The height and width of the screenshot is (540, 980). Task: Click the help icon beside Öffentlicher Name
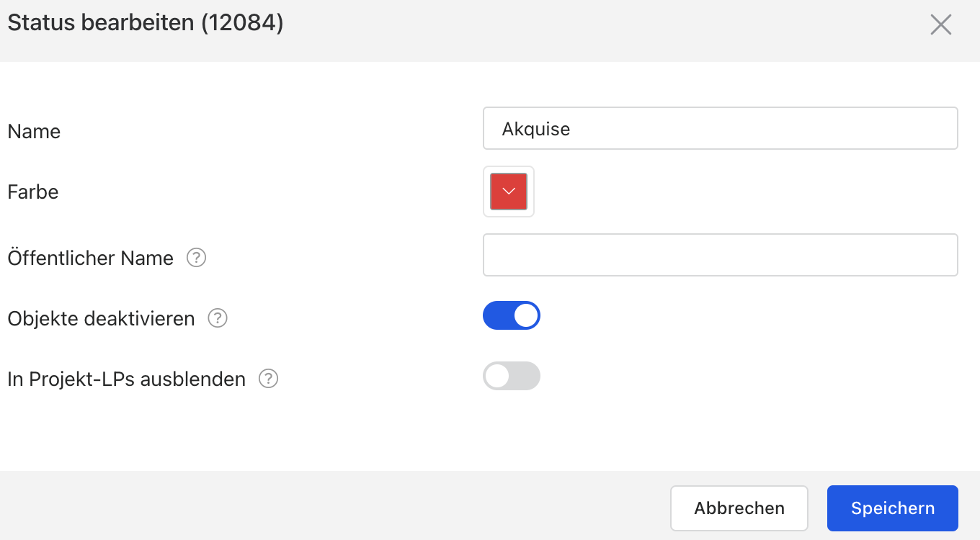197,258
